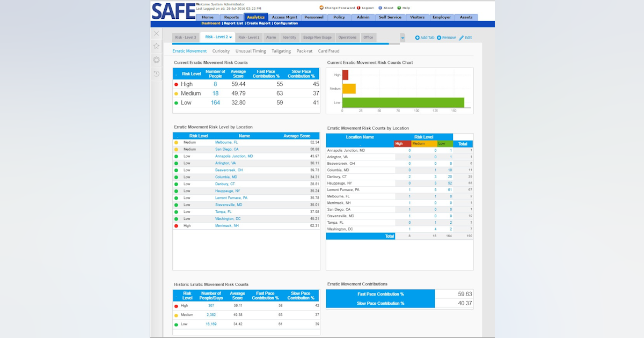Open the Self Service menu
This screenshot has height=338, width=644.
coord(390,17)
